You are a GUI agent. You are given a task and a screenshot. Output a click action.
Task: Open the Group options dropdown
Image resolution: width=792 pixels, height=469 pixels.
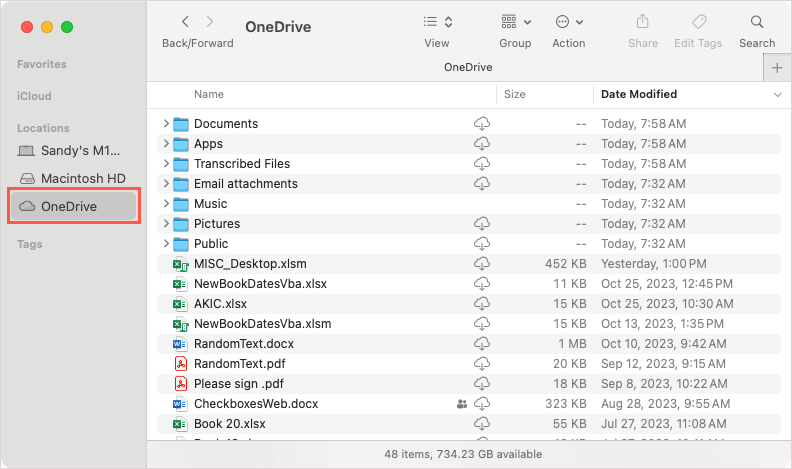pos(516,22)
